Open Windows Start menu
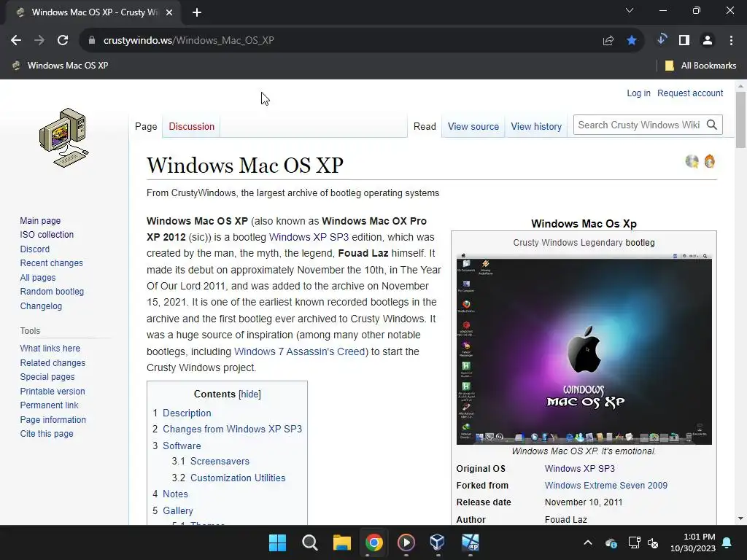The height and width of the screenshot is (560, 747). click(277, 542)
